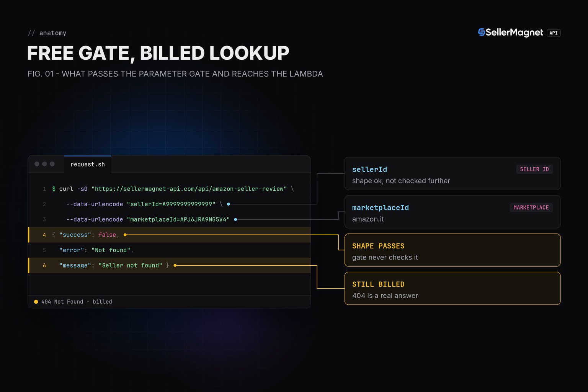
Task: Click the first gray window control dot
Action: click(x=37, y=164)
